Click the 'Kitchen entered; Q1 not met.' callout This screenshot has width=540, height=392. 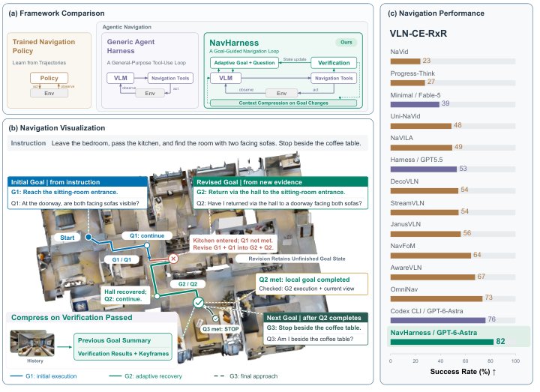coord(232,244)
